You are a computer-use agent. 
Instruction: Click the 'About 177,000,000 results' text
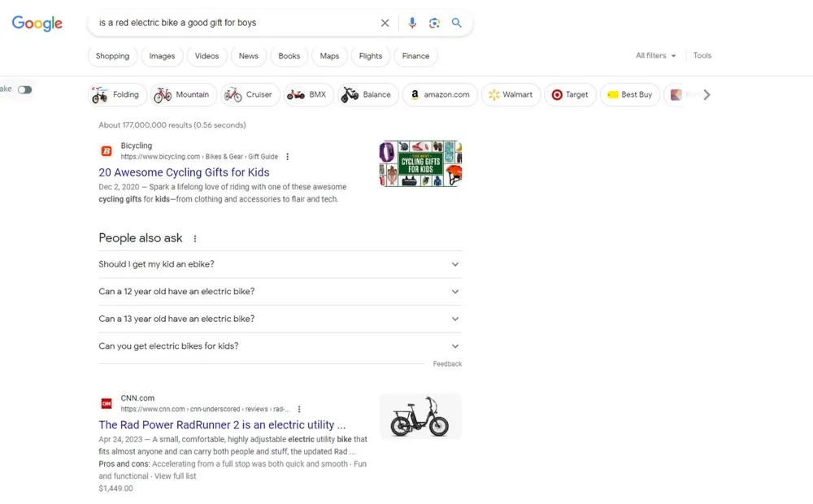click(172, 125)
